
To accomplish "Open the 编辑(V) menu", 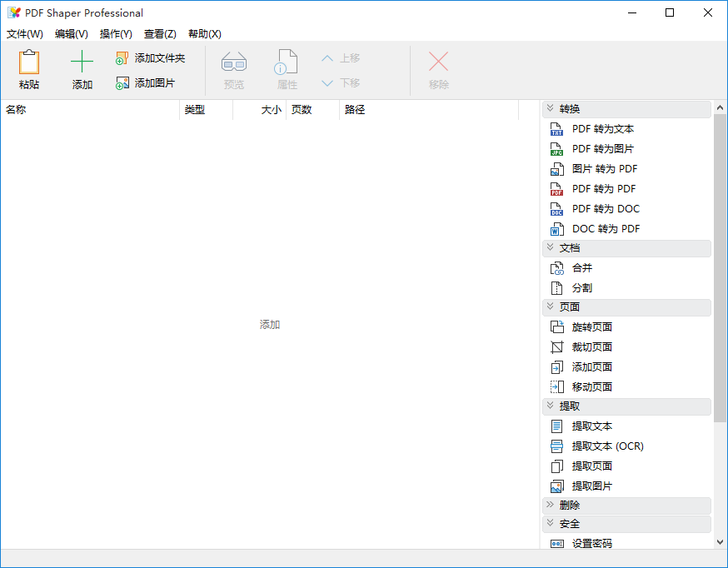I will [x=71, y=34].
